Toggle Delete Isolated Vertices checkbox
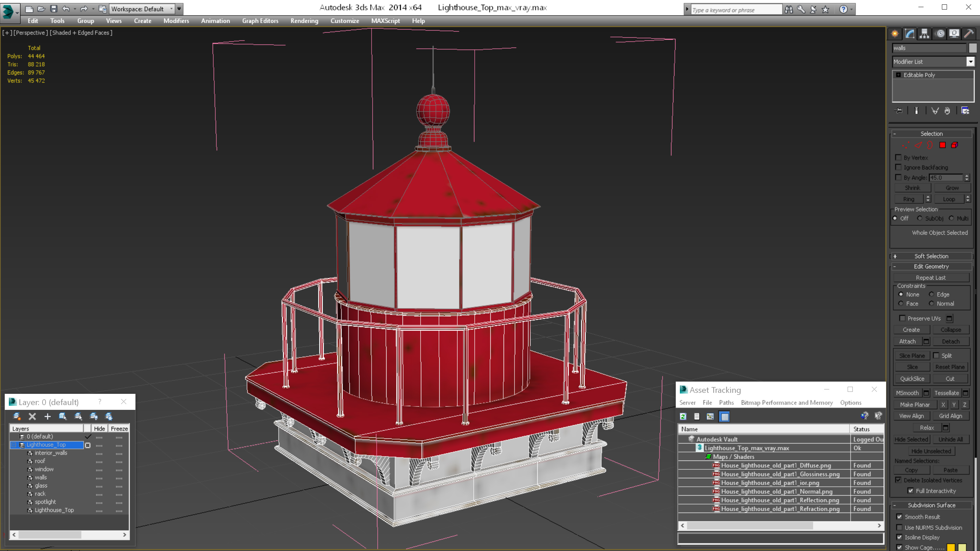Viewport: 980px width, 551px height. pyautogui.click(x=899, y=480)
